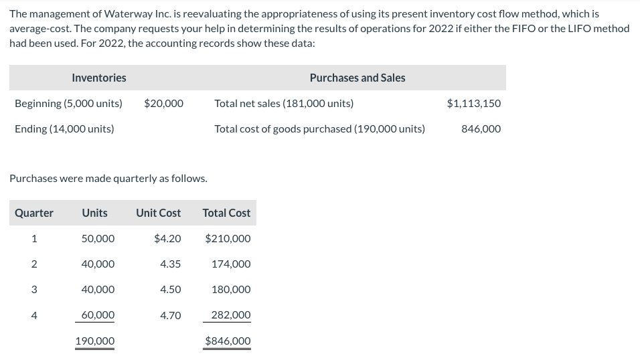
Task: Click the Total net sales (181,000 units) label
Action: 284,103
